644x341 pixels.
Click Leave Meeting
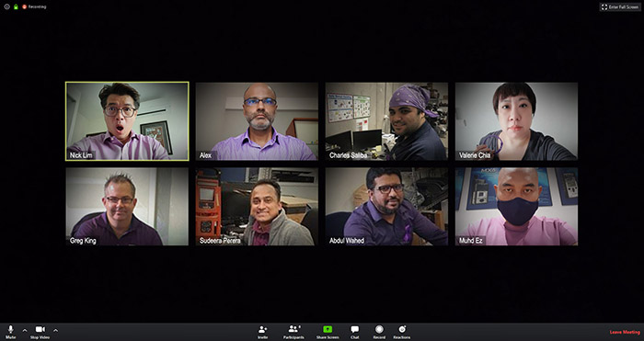(625, 332)
